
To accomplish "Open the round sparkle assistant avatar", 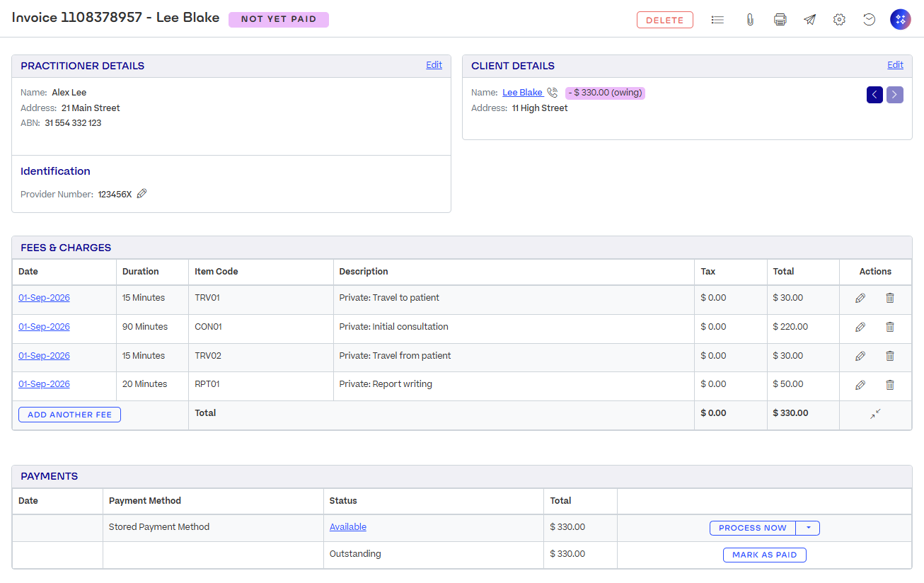I will click(x=900, y=20).
